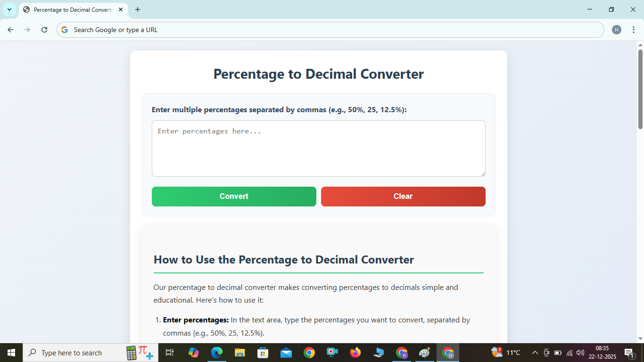The width and height of the screenshot is (644, 362).
Task: Open Paint from the taskbar
Action: [x=424, y=352]
